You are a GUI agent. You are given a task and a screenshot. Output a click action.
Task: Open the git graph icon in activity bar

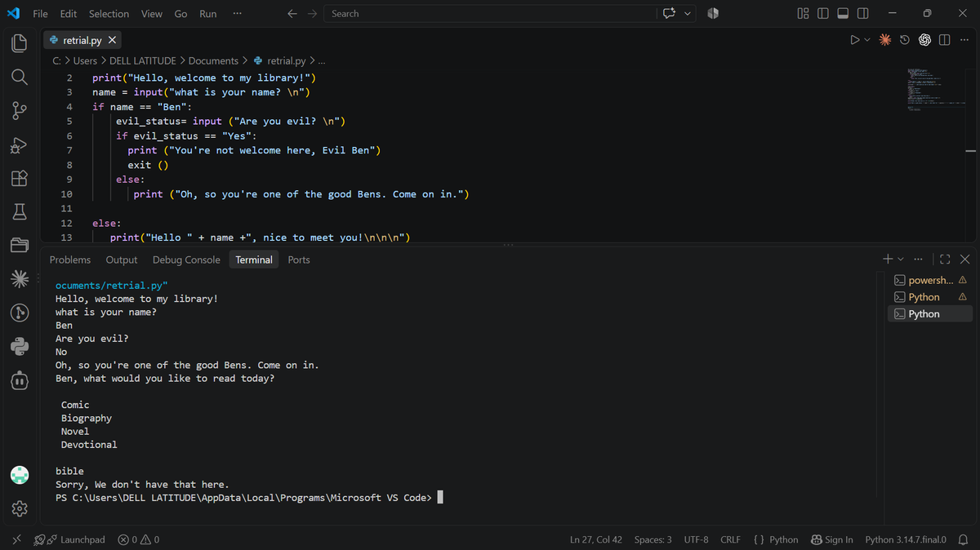20,313
